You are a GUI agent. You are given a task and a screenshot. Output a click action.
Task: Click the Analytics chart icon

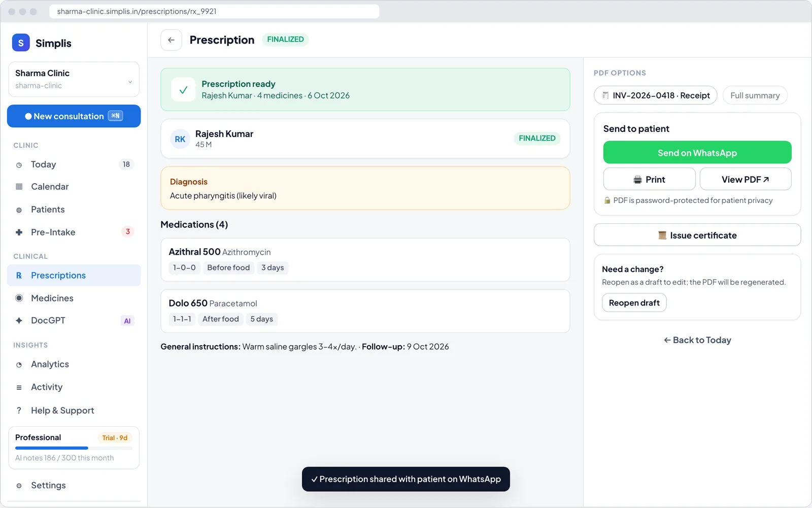tap(19, 365)
